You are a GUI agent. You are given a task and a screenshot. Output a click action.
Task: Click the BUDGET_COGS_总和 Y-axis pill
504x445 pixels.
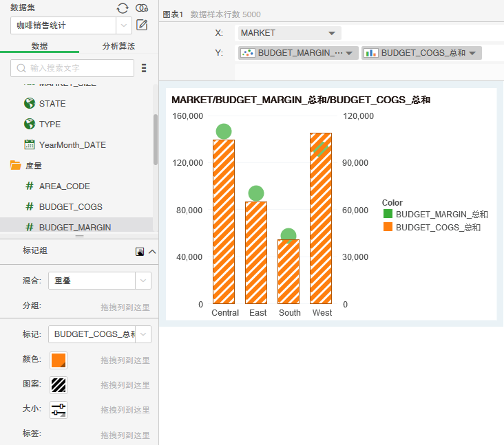point(421,53)
